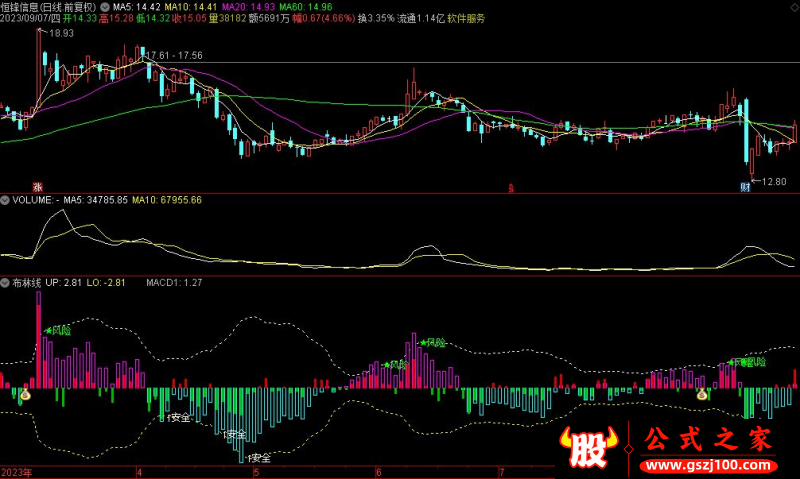
Task: Jump to 2023年 on the time axis
Action: click(x=16, y=473)
